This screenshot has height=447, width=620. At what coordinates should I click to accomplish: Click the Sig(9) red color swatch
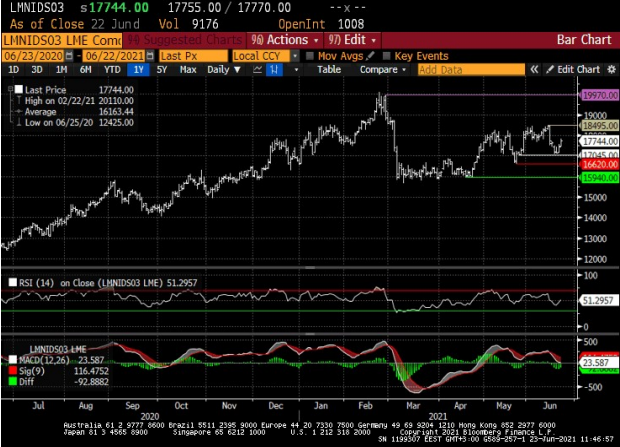[x=13, y=371]
